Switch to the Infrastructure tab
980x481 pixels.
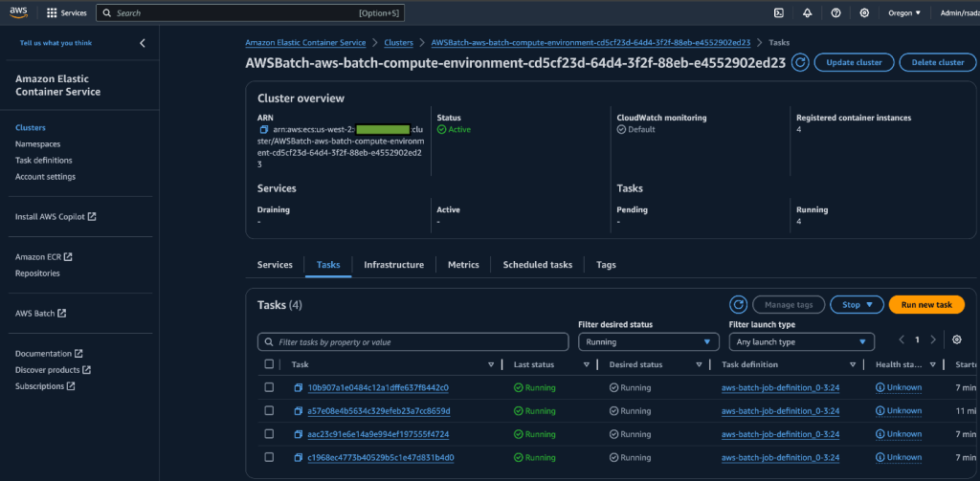tap(393, 265)
